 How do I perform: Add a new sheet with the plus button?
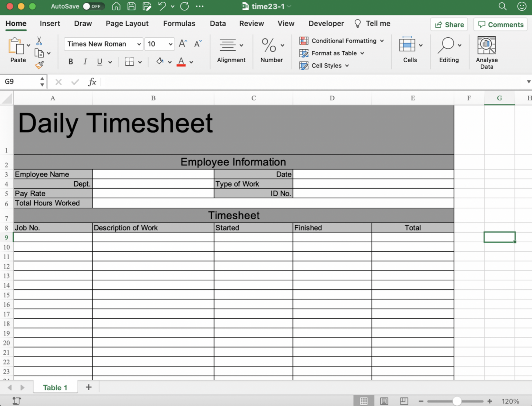88,387
